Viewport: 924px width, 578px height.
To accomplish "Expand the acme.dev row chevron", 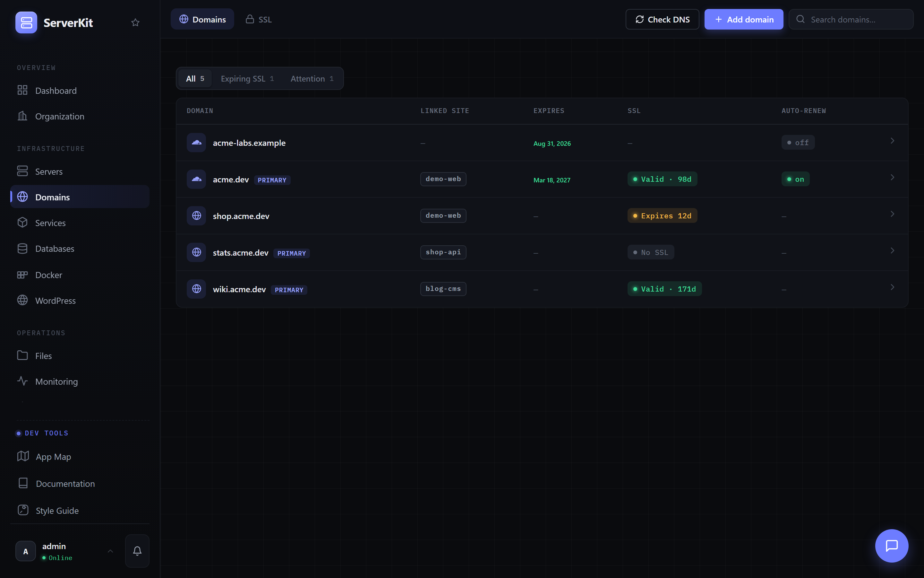I will (x=892, y=177).
